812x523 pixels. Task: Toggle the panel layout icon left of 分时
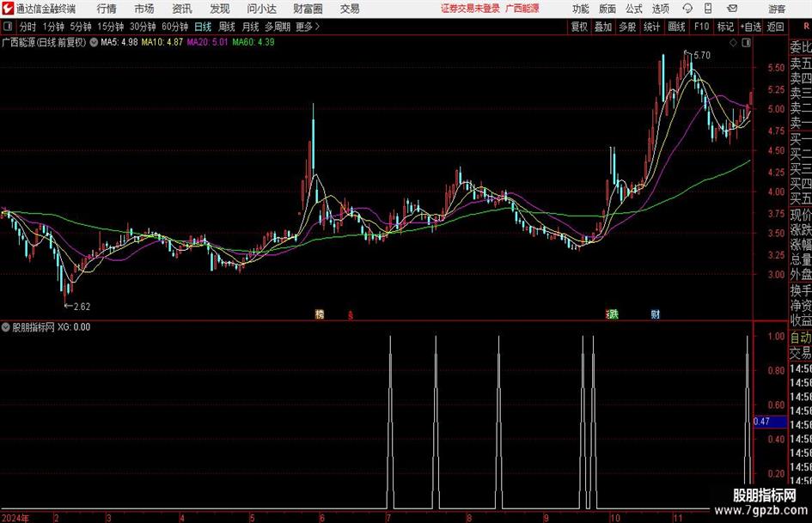tap(8, 27)
